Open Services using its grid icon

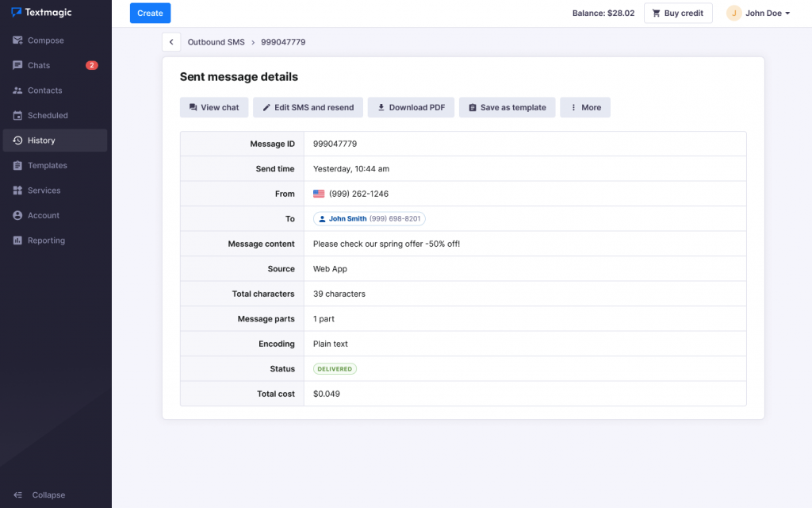(17, 190)
